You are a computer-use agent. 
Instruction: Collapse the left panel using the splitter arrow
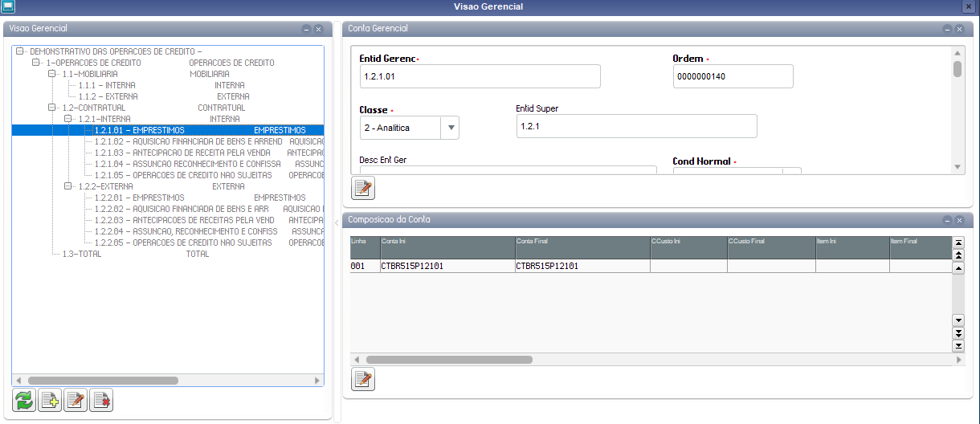(337, 222)
